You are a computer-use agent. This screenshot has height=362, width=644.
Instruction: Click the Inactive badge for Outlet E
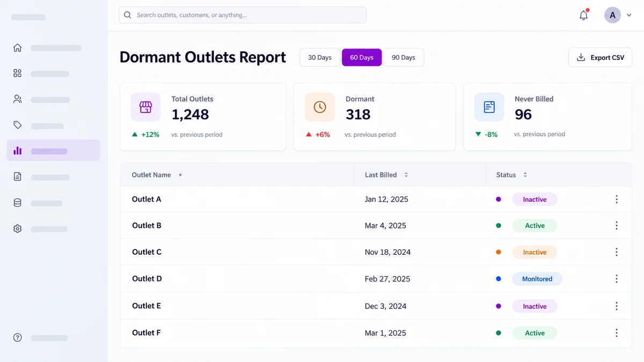[535, 306]
